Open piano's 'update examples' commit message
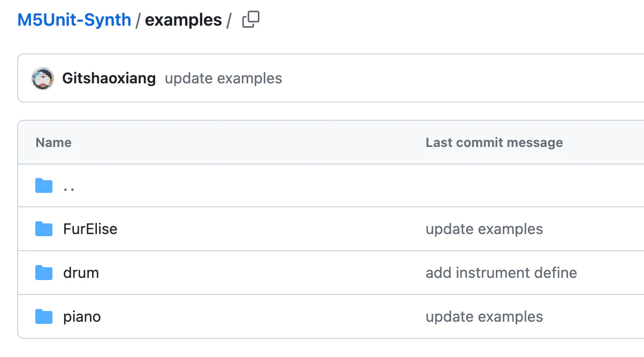The image size is (644, 357). tap(484, 317)
